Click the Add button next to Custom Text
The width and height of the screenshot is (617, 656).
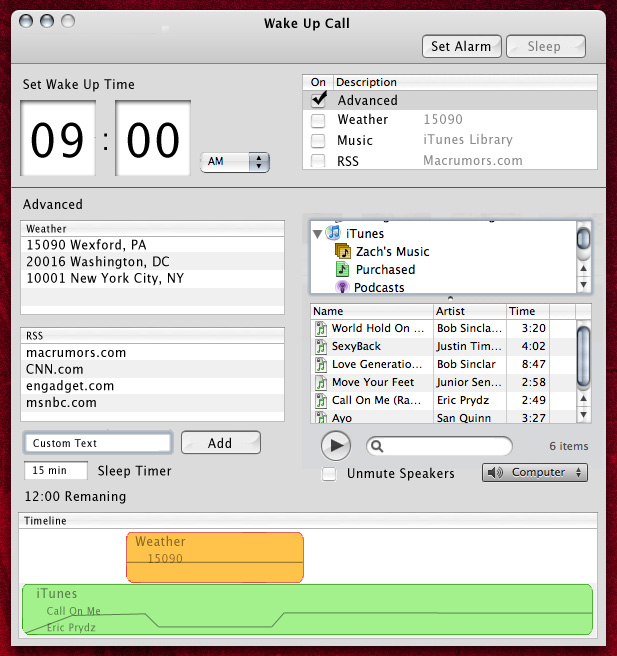point(220,443)
